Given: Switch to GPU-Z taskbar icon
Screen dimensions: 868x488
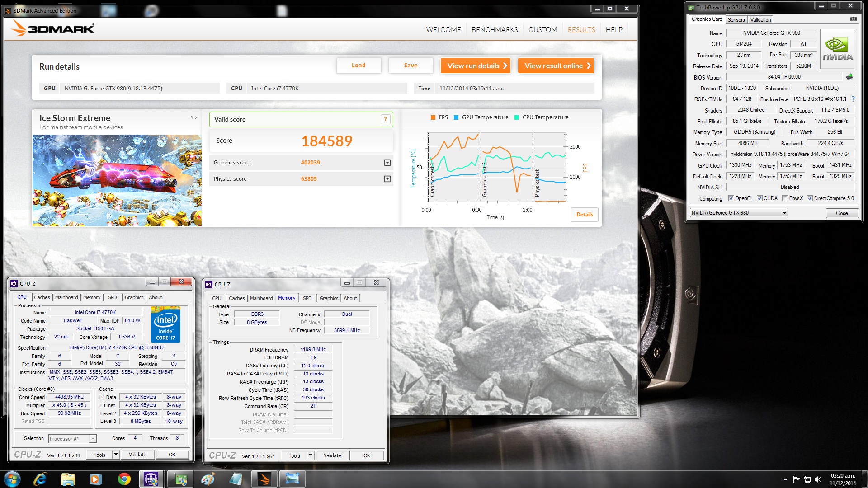Looking at the screenshot, I should coord(180,479).
